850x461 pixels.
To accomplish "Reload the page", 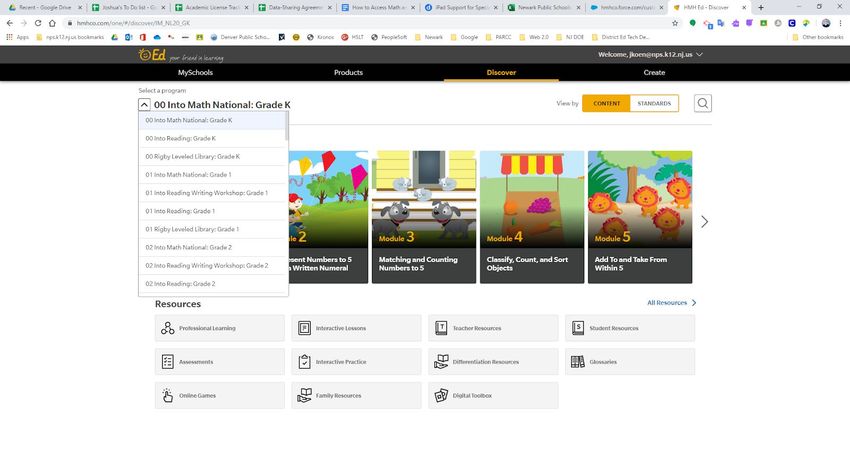I will [x=37, y=23].
